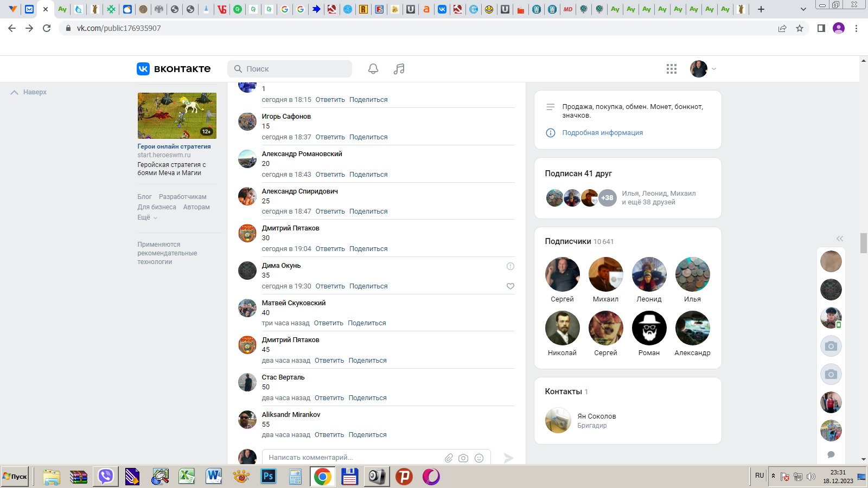Open Chrome in taskbar
868x488 pixels.
click(x=322, y=477)
